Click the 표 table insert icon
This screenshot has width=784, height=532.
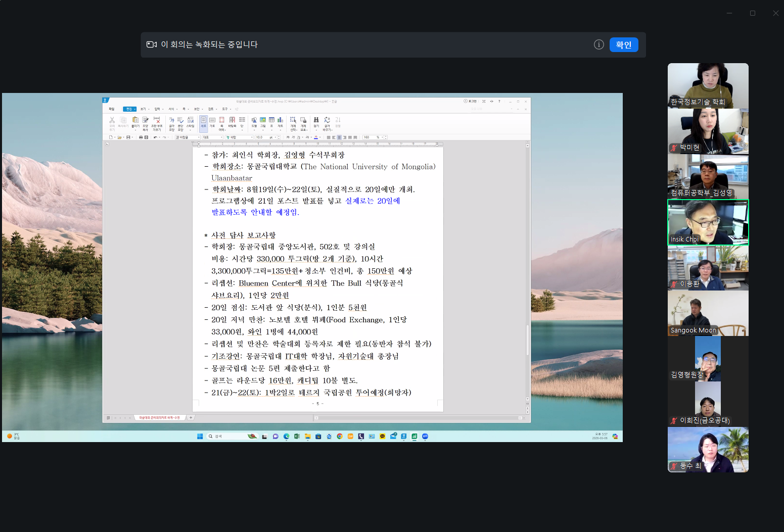coord(271,120)
